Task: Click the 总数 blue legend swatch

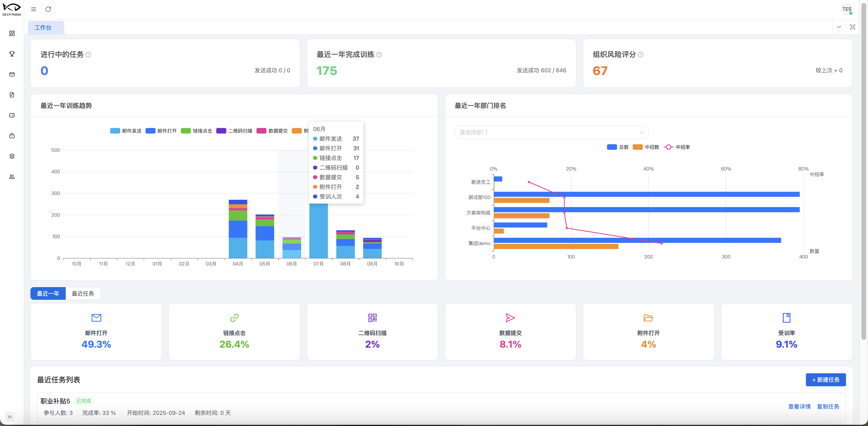Action: coord(612,147)
